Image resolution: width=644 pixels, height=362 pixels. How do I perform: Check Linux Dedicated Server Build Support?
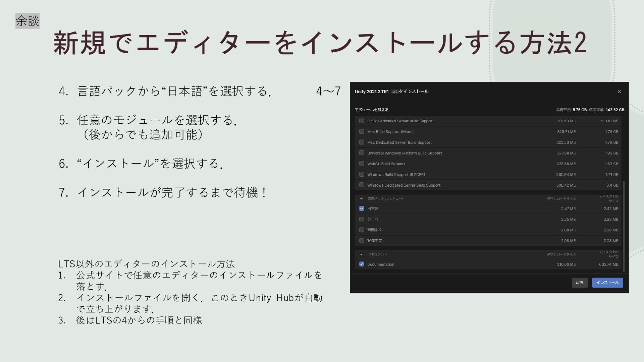[362, 121]
